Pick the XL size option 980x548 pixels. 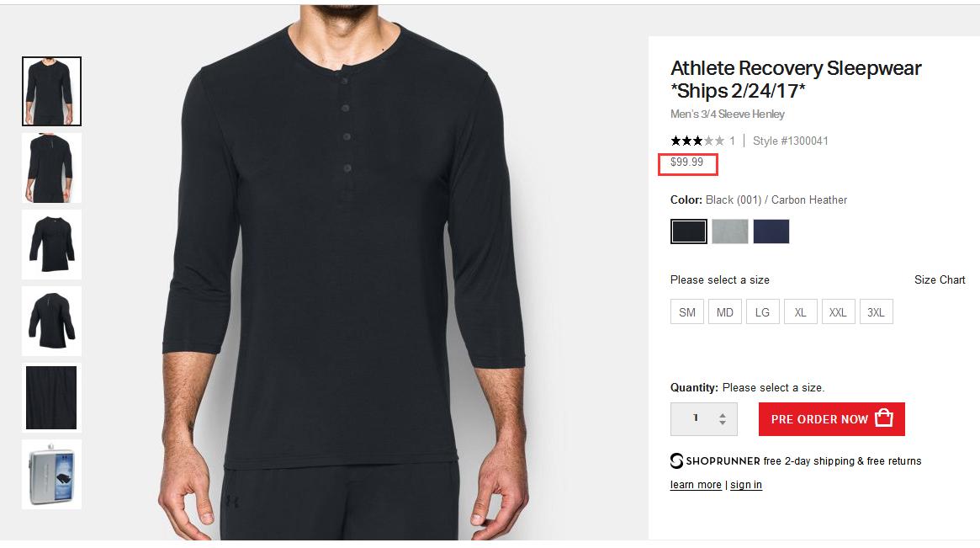[800, 312]
